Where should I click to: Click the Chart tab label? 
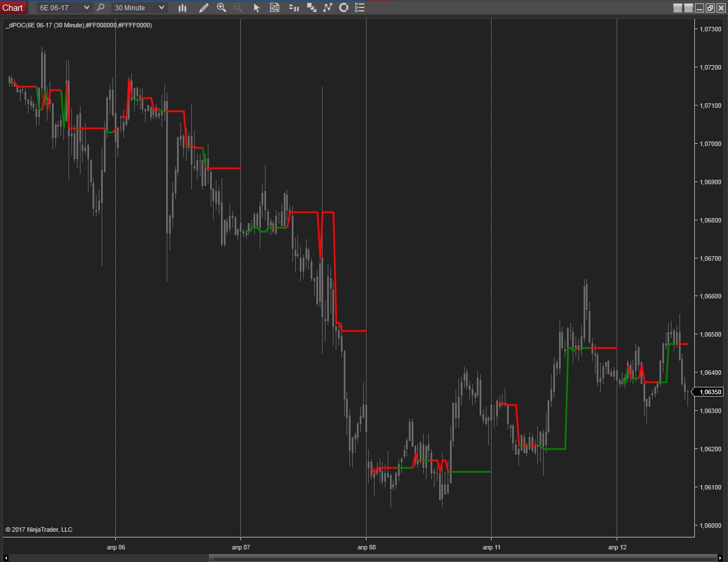13,8
